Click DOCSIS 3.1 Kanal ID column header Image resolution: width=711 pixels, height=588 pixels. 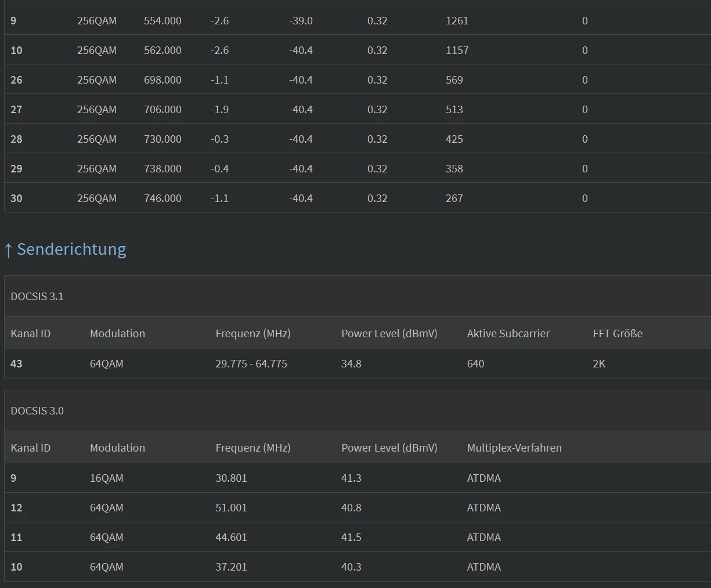click(30, 333)
